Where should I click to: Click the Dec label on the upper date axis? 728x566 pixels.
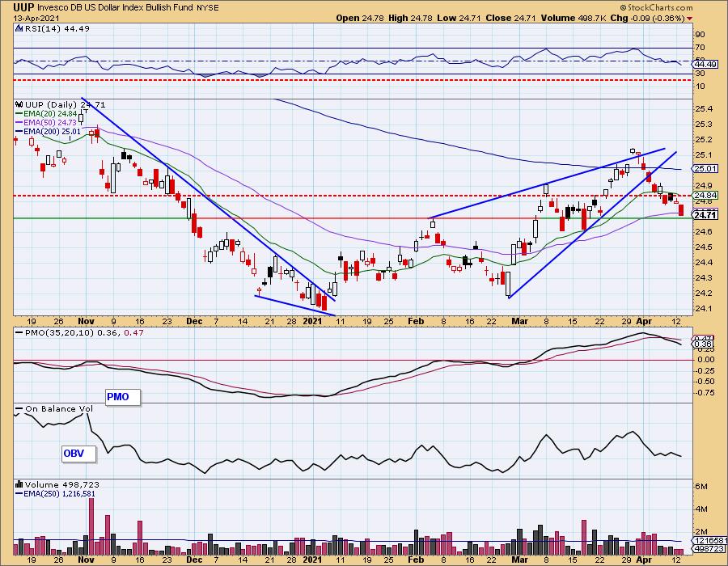(x=194, y=321)
